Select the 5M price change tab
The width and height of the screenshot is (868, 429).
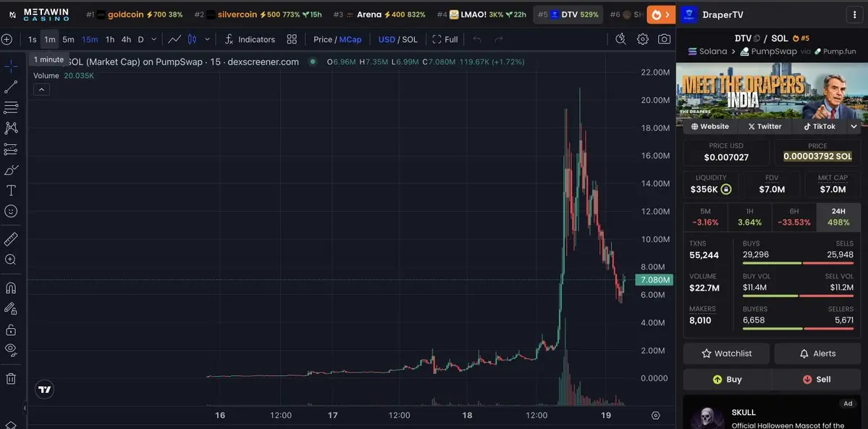[705, 217]
